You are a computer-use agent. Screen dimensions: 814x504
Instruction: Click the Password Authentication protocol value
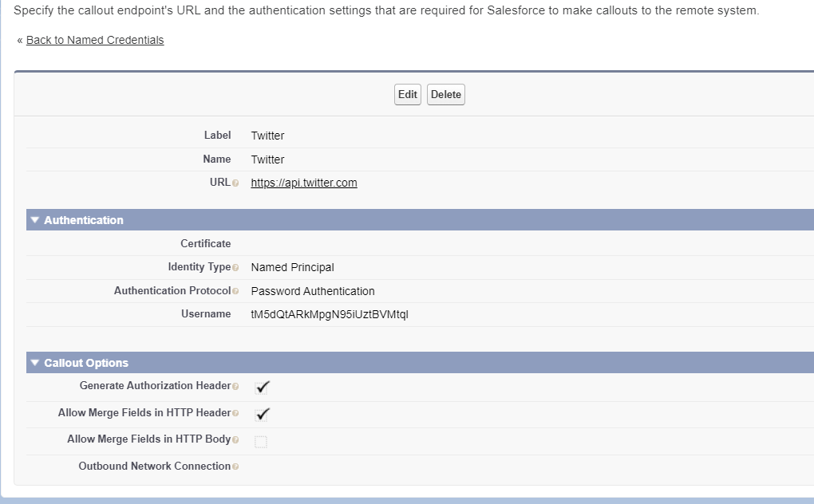click(313, 291)
